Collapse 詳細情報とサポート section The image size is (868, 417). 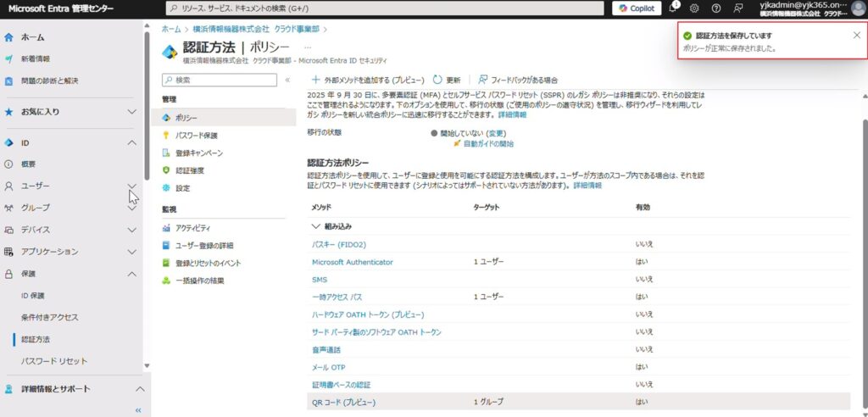[140, 389]
